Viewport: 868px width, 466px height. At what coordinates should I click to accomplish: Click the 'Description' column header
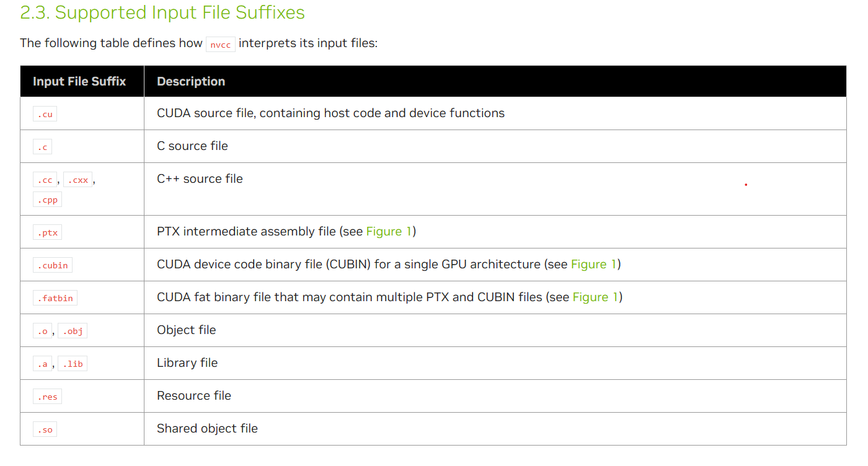191,81
